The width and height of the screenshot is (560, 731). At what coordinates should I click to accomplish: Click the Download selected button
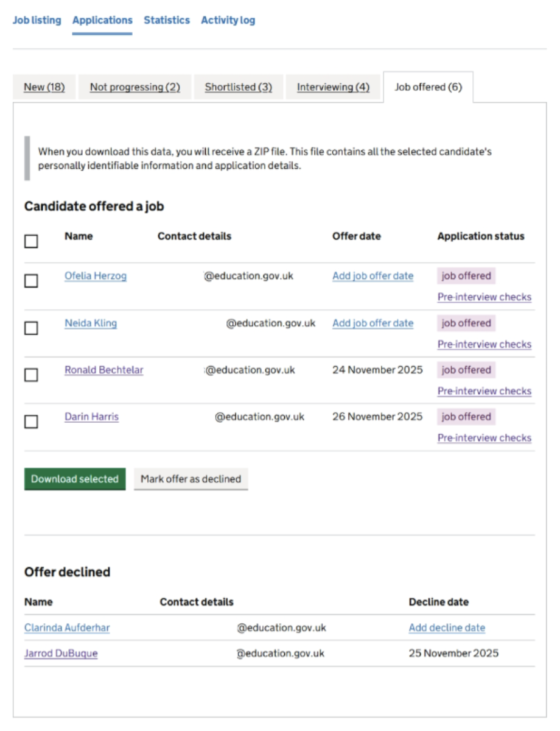(x=75, y=479)
